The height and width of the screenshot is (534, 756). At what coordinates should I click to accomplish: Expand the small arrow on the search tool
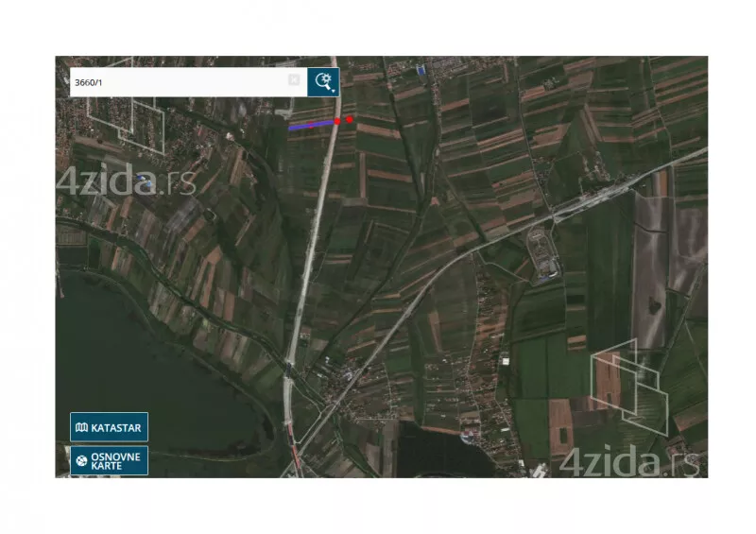(334, 90)
